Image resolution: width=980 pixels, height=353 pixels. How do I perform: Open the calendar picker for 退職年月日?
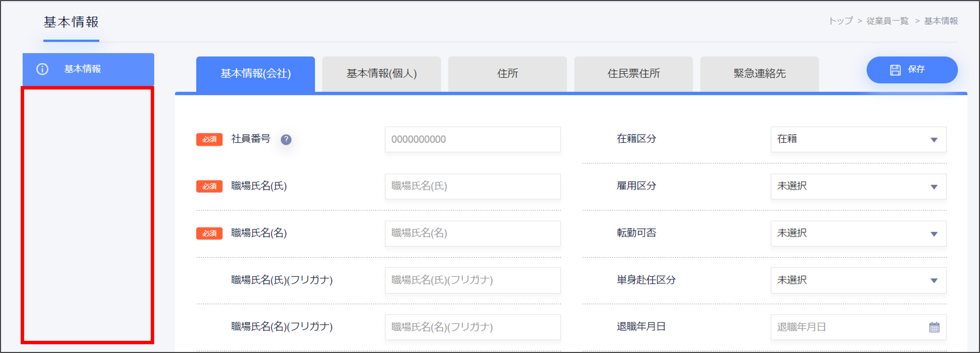click(934, 327)
